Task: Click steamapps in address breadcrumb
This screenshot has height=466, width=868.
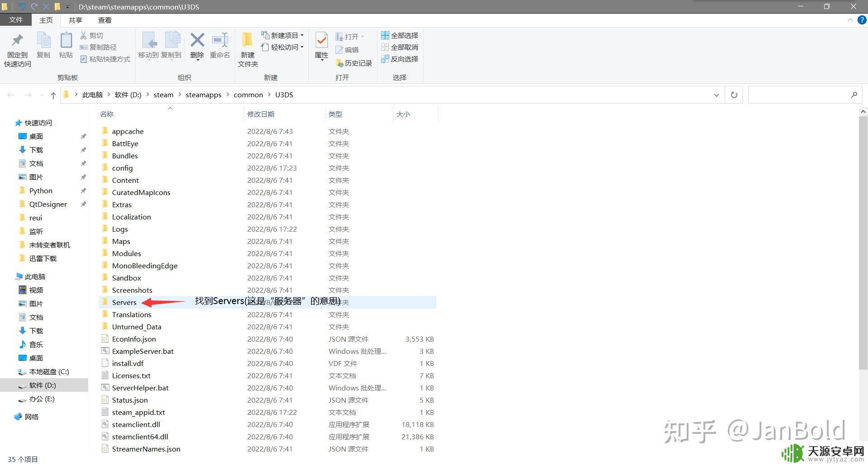Action: [x=203, y=95]
